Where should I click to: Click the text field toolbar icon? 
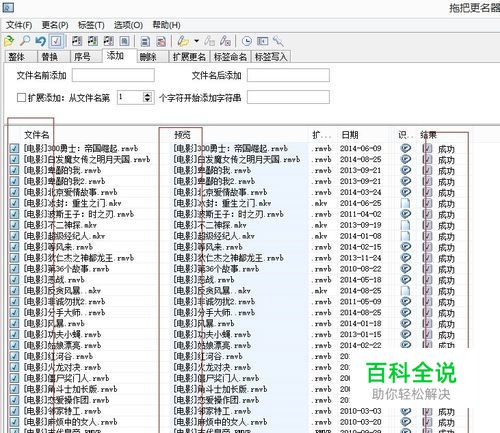tap(262, 41)
